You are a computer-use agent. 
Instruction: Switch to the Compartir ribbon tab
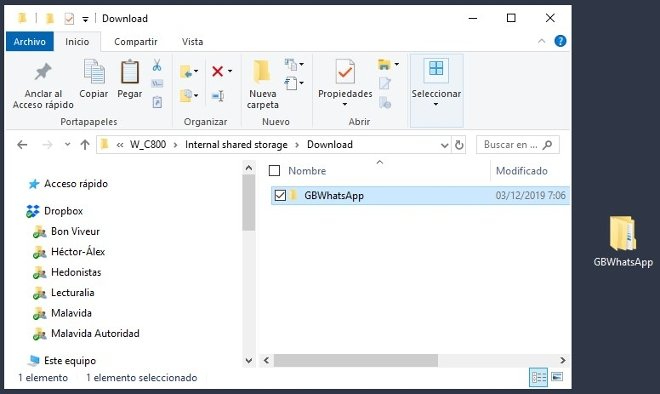(x=136, y=42)
